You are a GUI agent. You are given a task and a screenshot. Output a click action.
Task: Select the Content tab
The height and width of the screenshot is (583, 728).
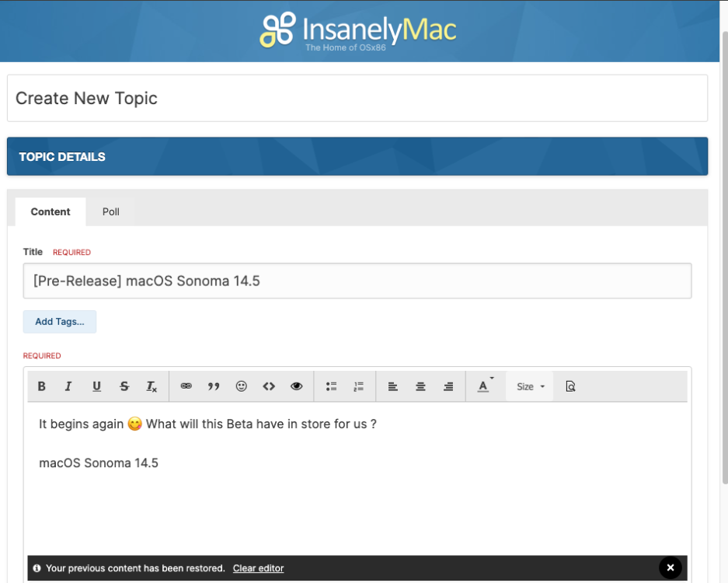(51, 212)
